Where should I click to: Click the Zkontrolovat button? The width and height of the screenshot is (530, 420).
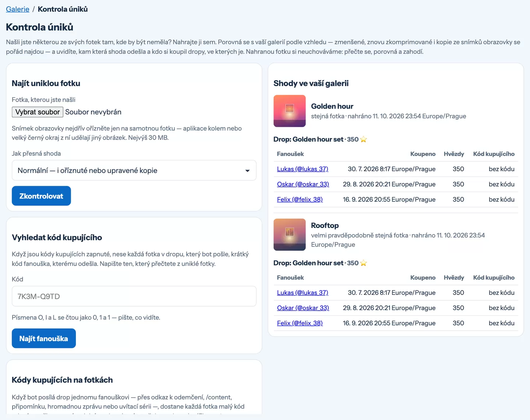[x=41, y=196]
